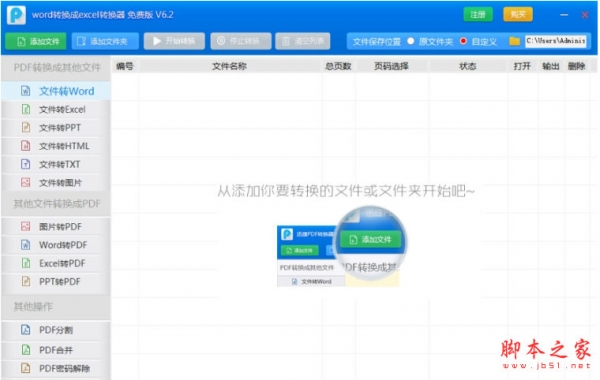Click the 文件转Word document icon

point(25,91)
